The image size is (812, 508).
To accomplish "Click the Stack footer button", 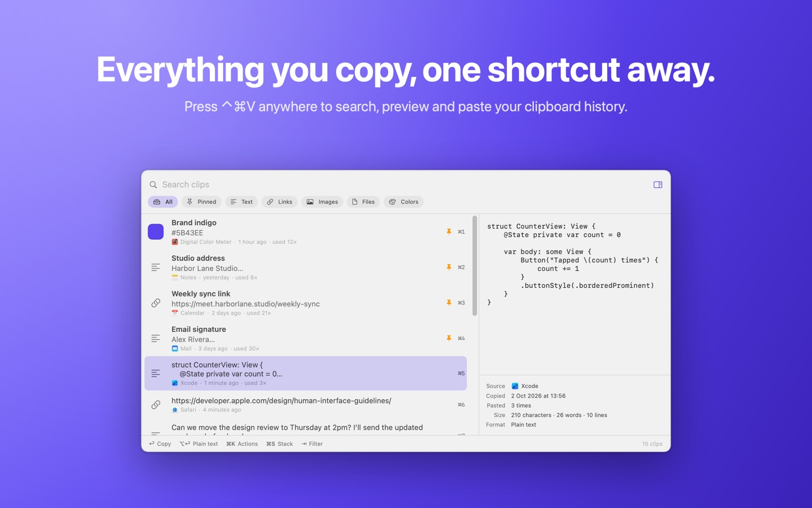I will (x=280, y=444).
